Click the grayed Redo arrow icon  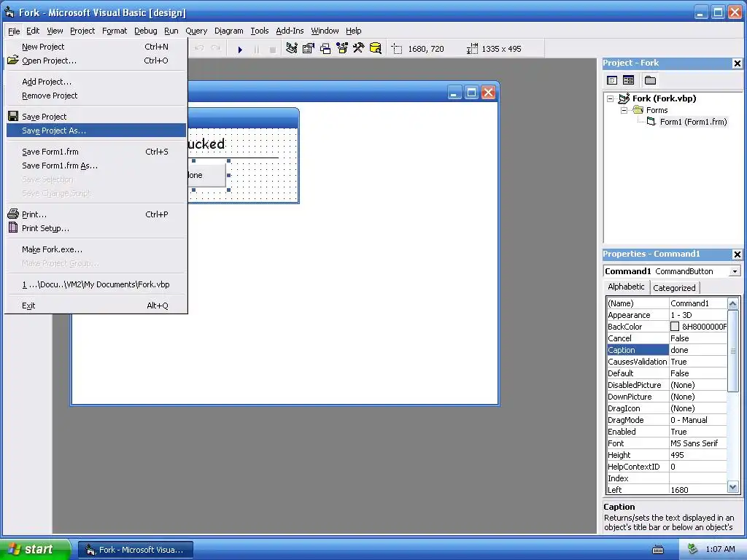pyautogui.click(x=216, y=48)
